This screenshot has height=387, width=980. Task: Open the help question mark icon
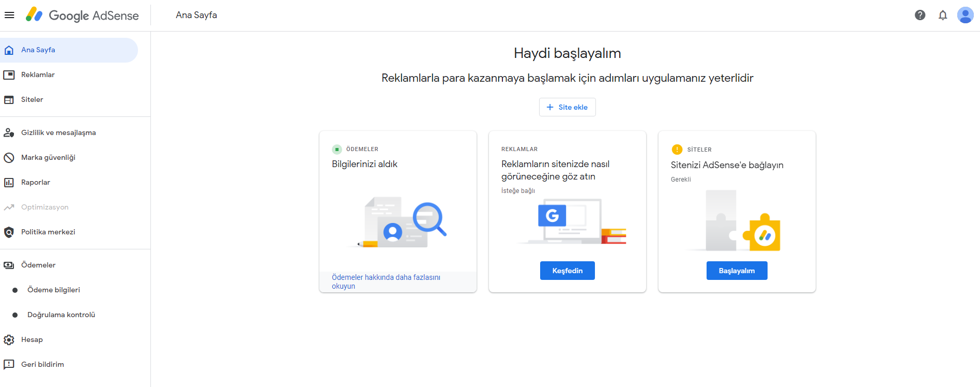pyautogui.click(x=920, y=15)
